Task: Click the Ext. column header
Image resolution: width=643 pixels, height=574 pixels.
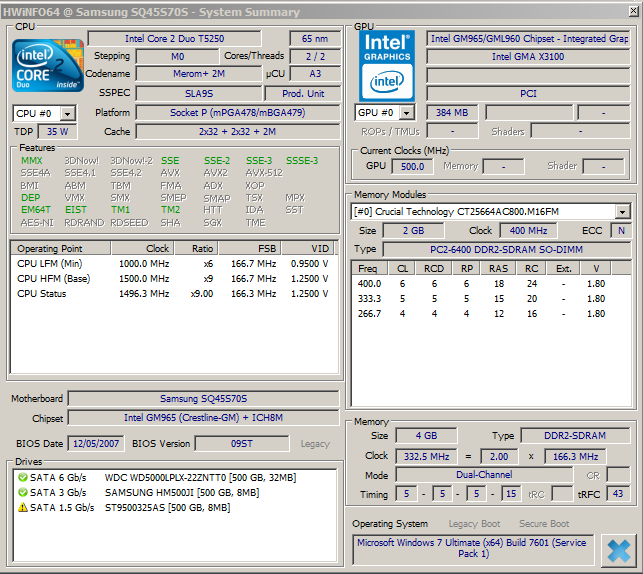Action: pos(564,269)
